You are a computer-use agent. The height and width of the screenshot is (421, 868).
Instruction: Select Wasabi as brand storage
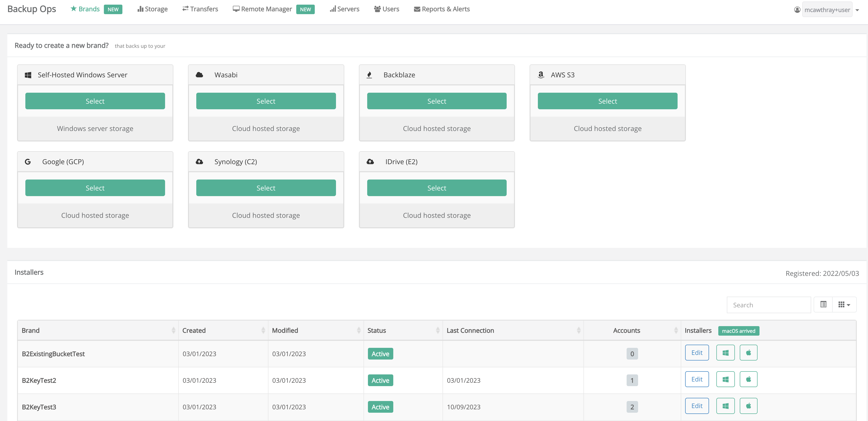point(266,101)
